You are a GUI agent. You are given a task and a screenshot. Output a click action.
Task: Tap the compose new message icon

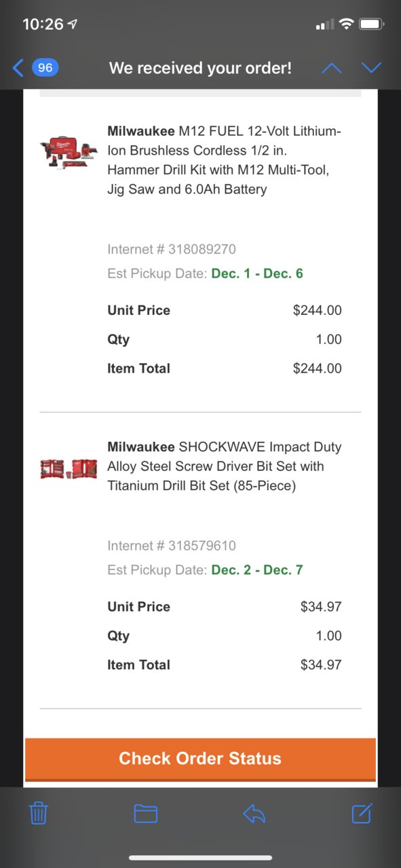(362, 812)
